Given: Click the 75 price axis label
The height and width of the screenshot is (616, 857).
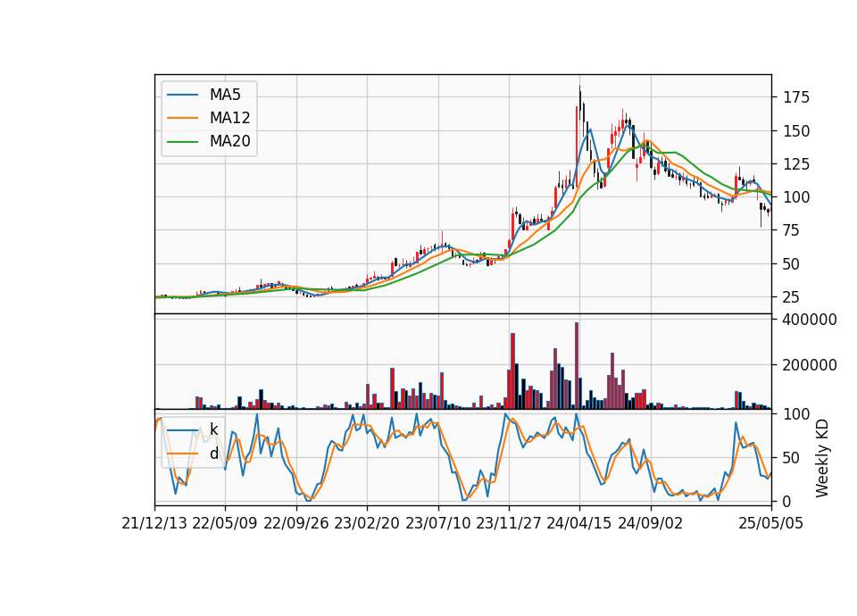Looking at the screenshot, I should tap(792, 230).
